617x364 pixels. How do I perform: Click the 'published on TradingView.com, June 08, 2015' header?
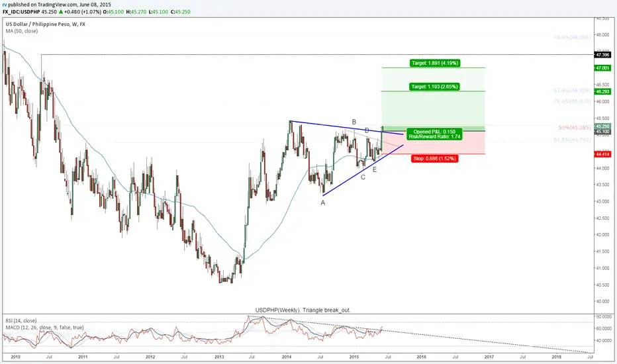[60, 5]
